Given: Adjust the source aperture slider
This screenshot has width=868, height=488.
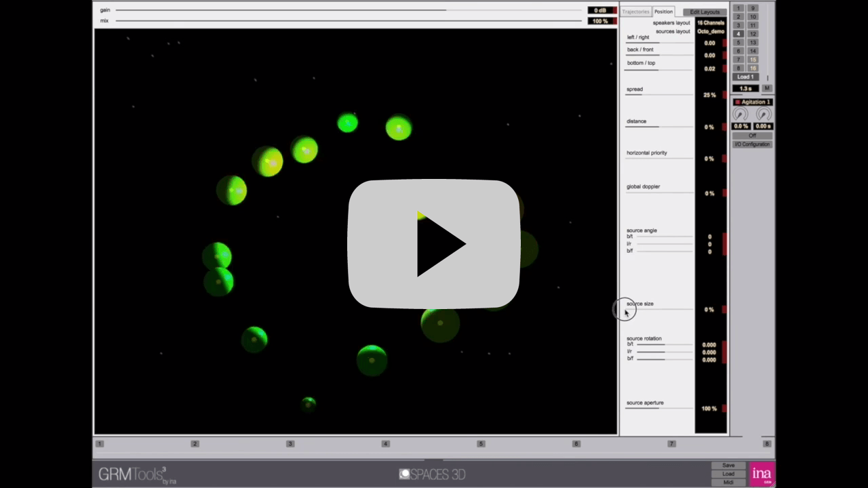Looking at the screenshot, I should [659, 408].
